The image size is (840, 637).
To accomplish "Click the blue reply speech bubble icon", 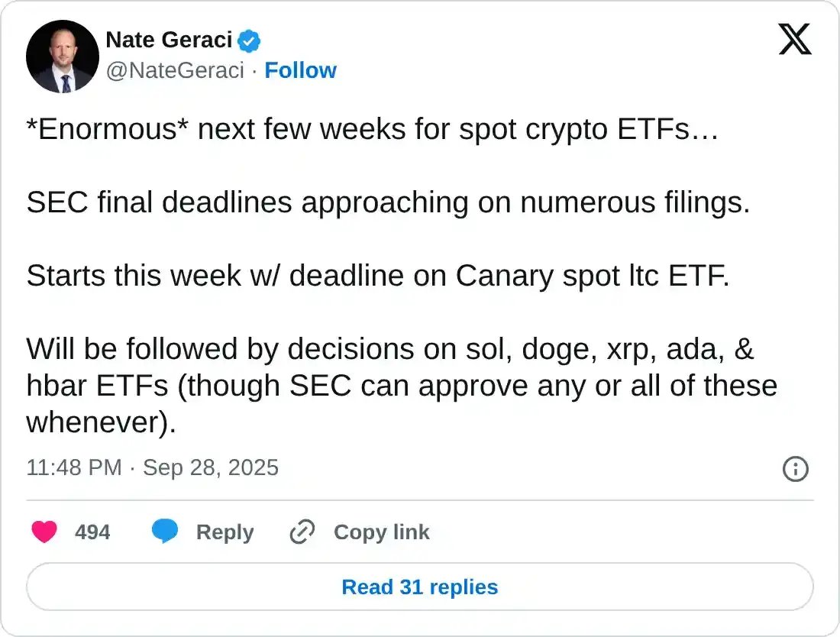I will coord(165,532).
